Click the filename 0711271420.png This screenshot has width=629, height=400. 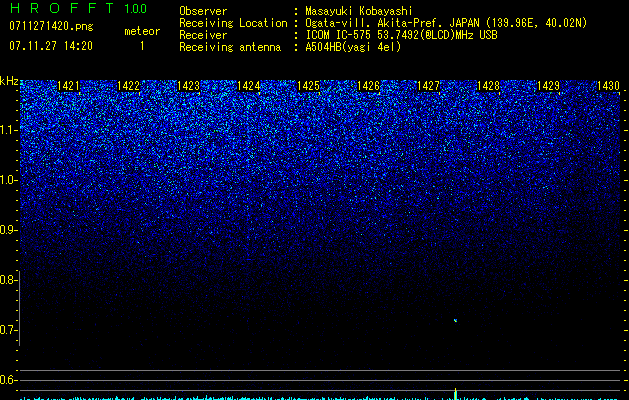pos(51,26)
